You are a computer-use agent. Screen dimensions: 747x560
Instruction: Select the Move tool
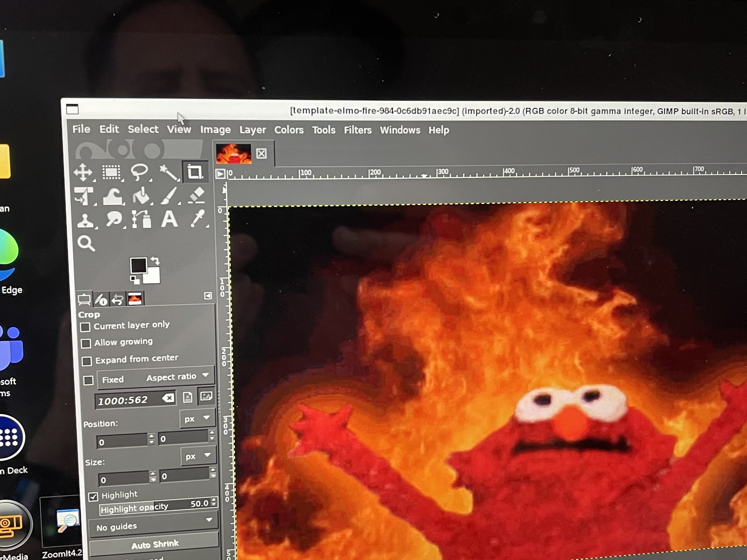tap(84, 172)
